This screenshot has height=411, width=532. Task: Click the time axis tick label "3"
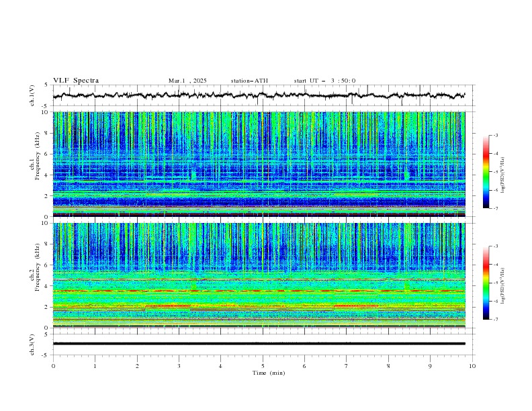[x=179, y=366]
